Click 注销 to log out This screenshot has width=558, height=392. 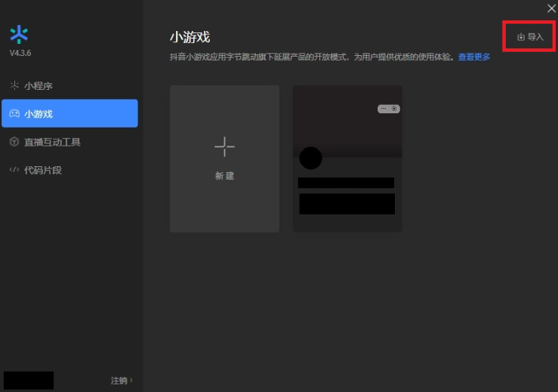(119, 381)
